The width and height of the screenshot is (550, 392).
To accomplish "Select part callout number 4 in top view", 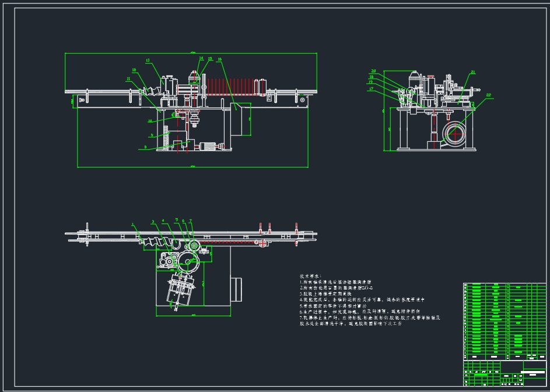I will click(163, 221).
